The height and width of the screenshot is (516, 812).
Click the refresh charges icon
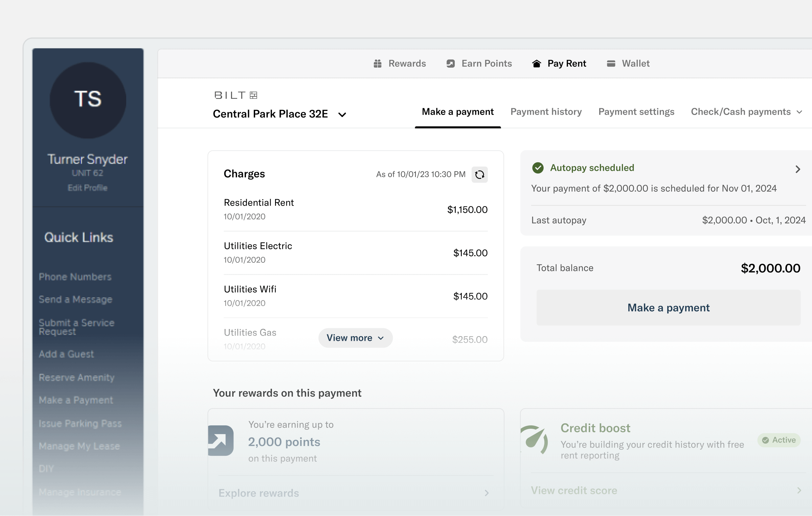479,174
